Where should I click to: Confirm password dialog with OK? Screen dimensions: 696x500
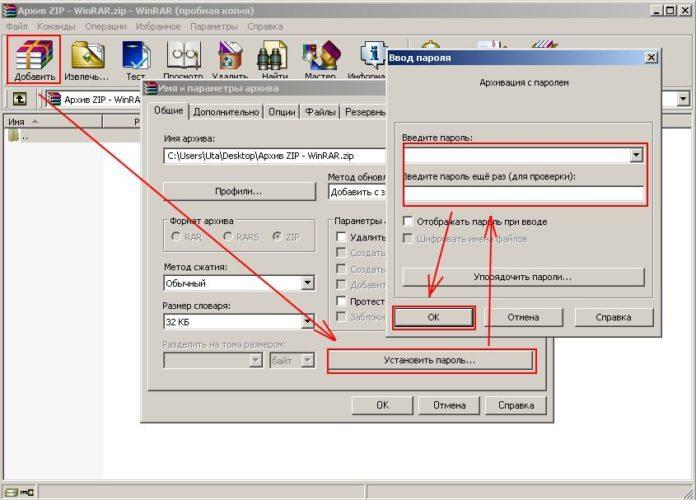click(433, 317)
